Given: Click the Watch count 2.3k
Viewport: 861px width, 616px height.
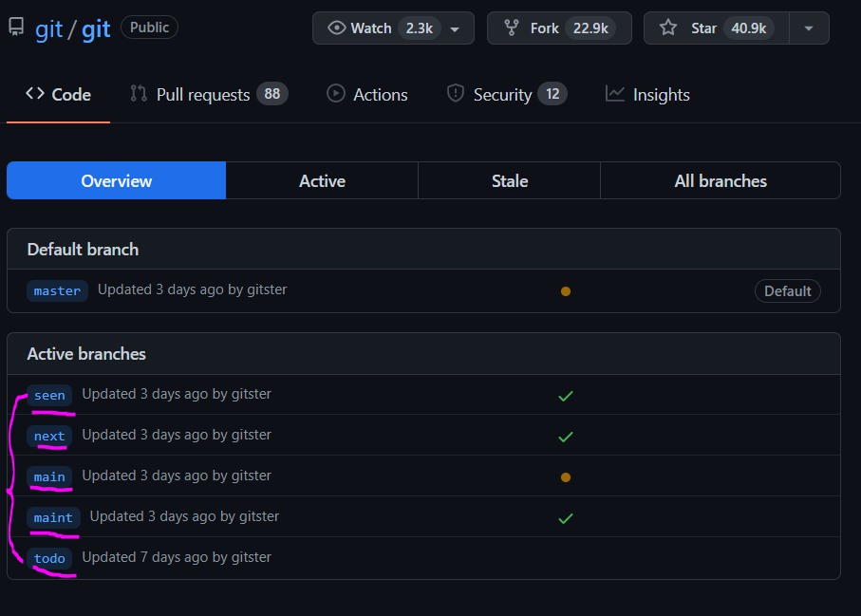Looking at the screenshot, I should pyautogui.click(x=420, y=28).
